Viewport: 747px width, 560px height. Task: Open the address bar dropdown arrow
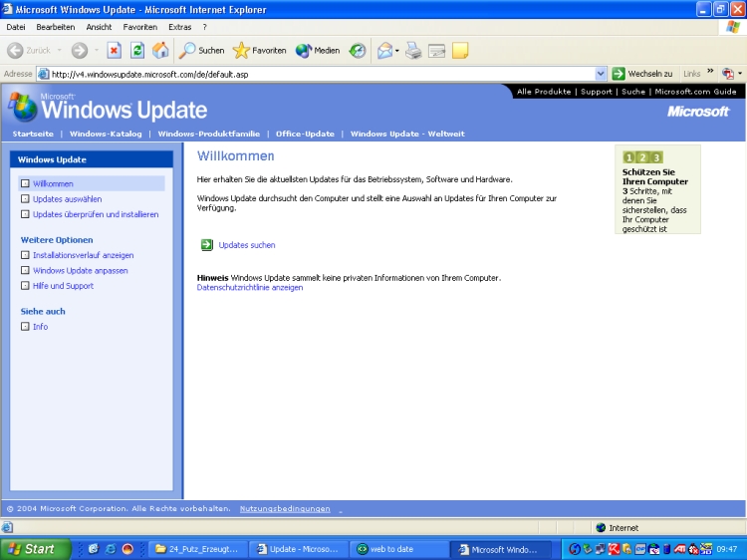click(601, 74)
